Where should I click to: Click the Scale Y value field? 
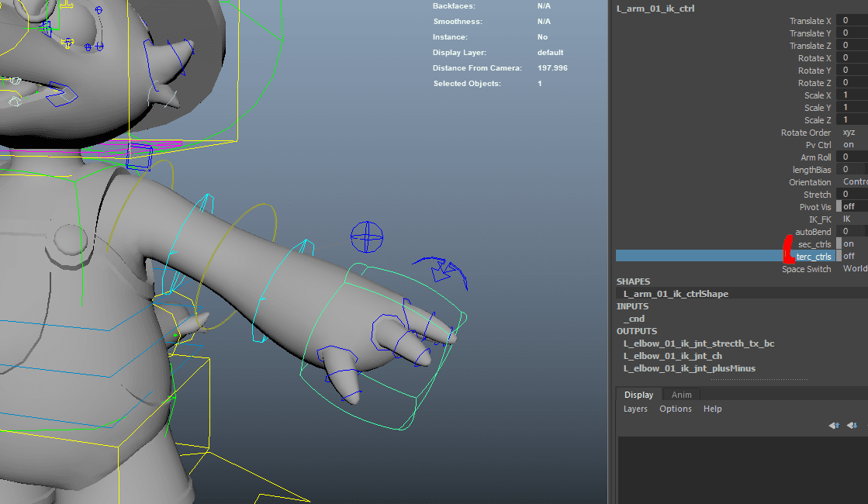pos(852,107)
